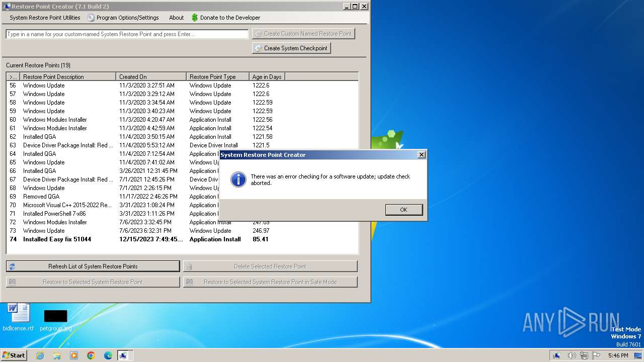Image resolution: width=644 pixels, height=362 pixels.
Task: Click the Program Options gear icon
Action: 91,18
